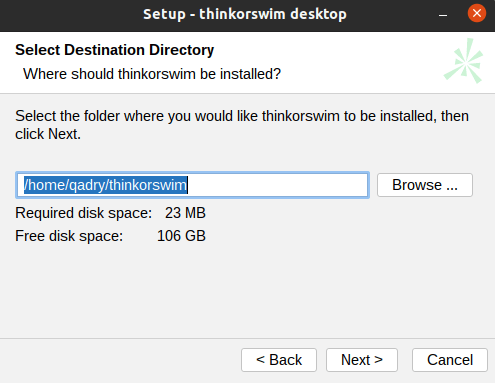Click the 106 GB free space value
Image resolution: width=495 pixels, height=383 pixels.
[x=181, y=236]
